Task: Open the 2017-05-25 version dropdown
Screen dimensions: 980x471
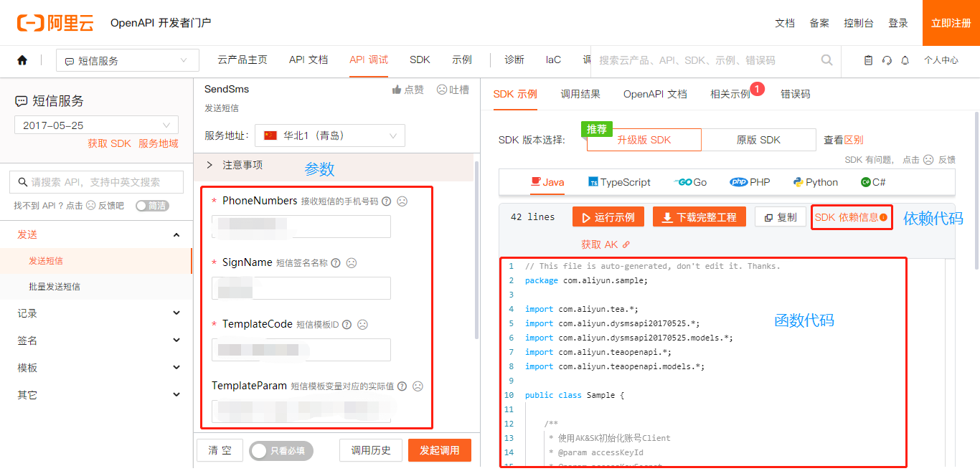Action: [x=97, y=125]
